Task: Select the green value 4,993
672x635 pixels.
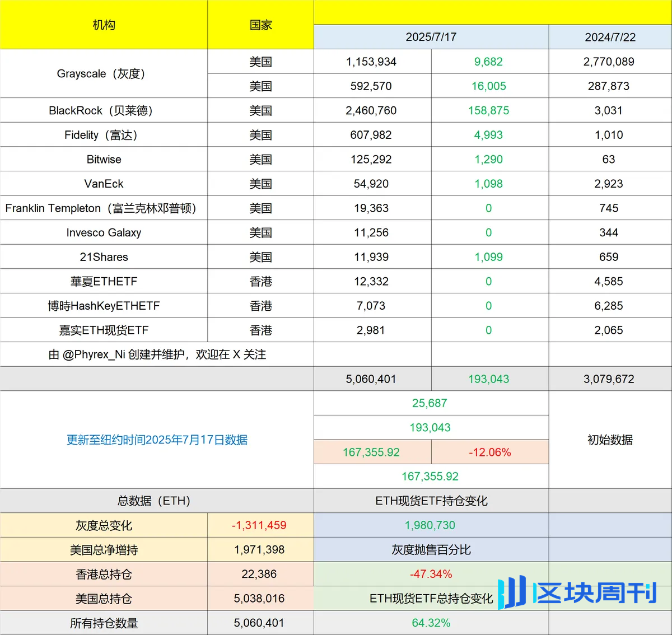Action: (489, 135)
